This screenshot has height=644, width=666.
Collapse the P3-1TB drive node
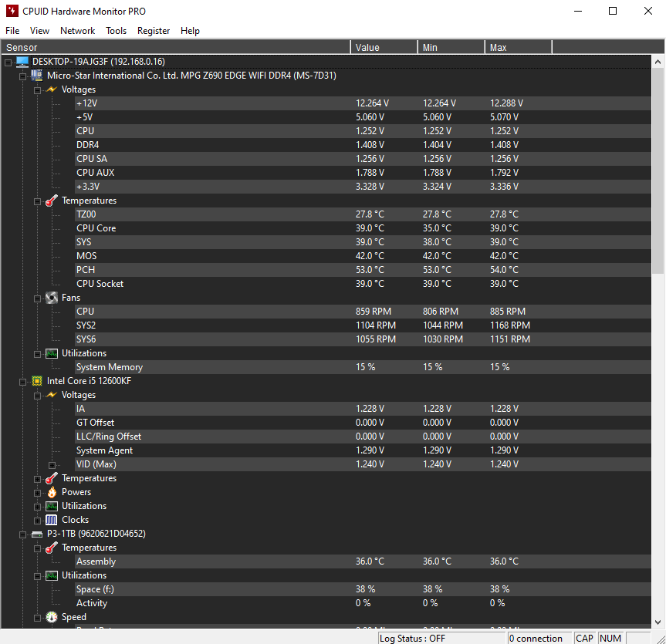[22, 535]
